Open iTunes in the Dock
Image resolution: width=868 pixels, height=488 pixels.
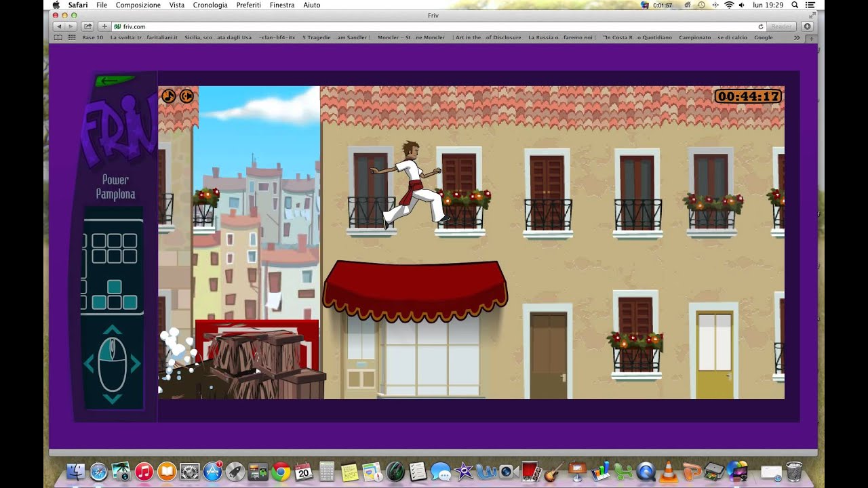click(144, 472)
